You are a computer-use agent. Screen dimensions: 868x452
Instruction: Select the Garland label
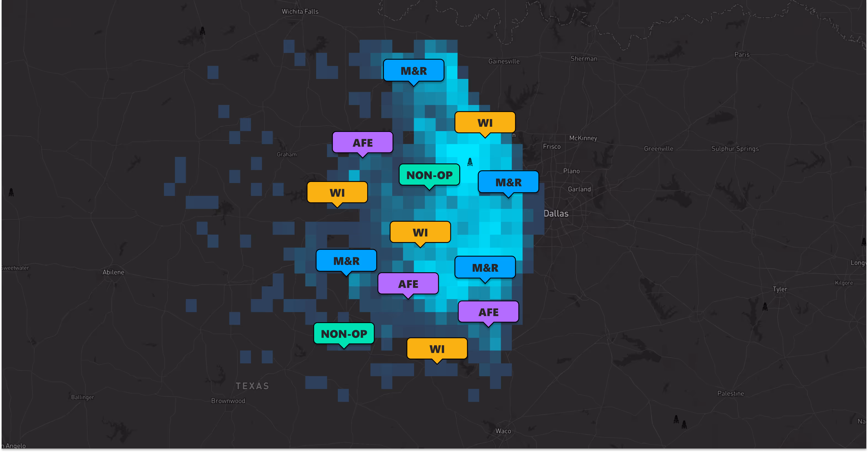(579, 189)
